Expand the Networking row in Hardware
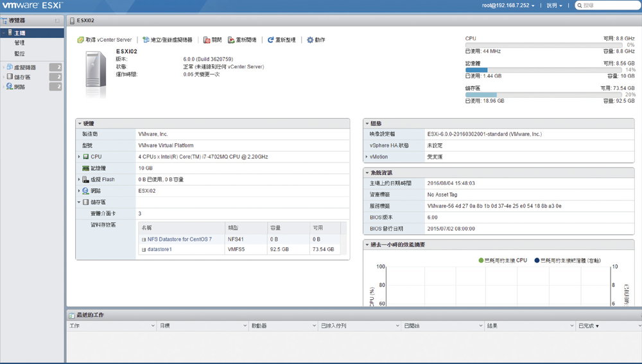Screen dimensions: 642x364 (x=79, y=191)
